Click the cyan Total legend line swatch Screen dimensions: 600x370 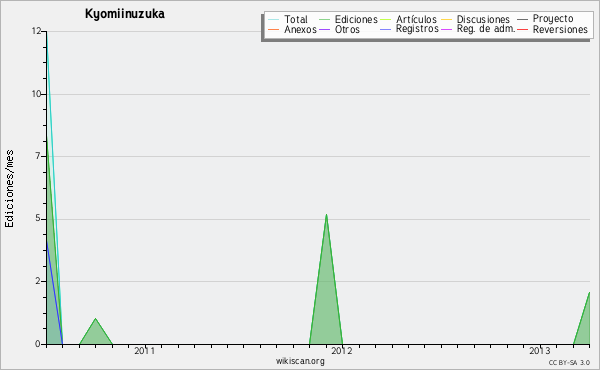pos(274,20)
